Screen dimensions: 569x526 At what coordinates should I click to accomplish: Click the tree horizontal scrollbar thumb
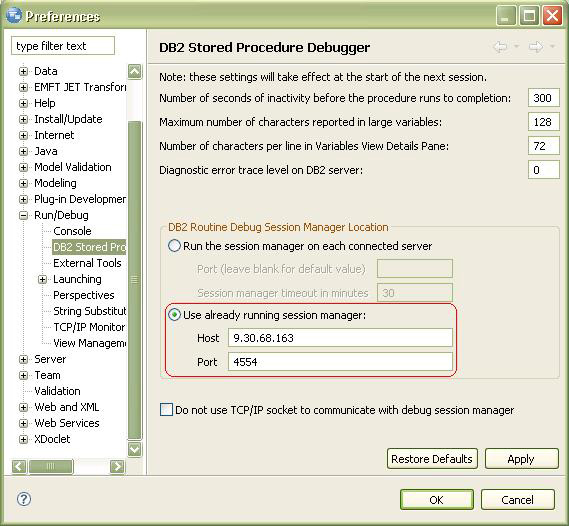click(x=51, y=466)
